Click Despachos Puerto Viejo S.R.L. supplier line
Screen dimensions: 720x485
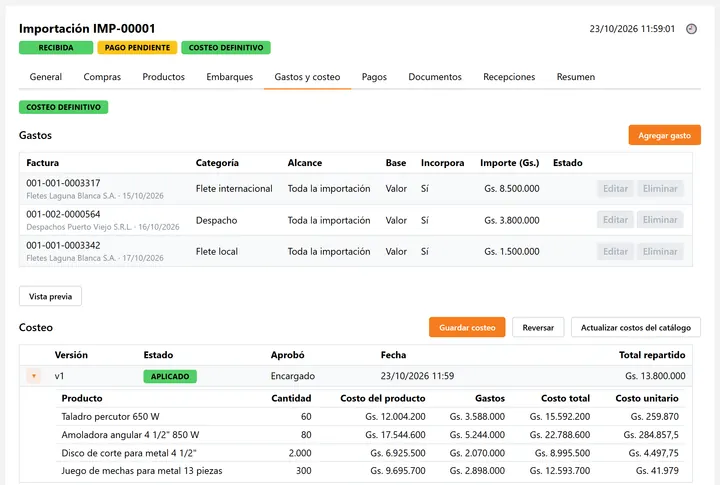tap(103, 227)
